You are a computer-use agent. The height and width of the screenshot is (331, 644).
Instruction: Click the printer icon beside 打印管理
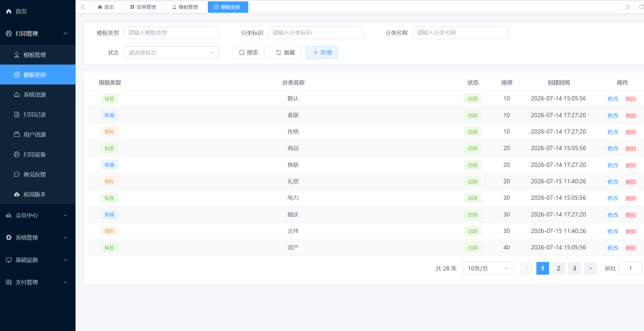coord(9,33)
